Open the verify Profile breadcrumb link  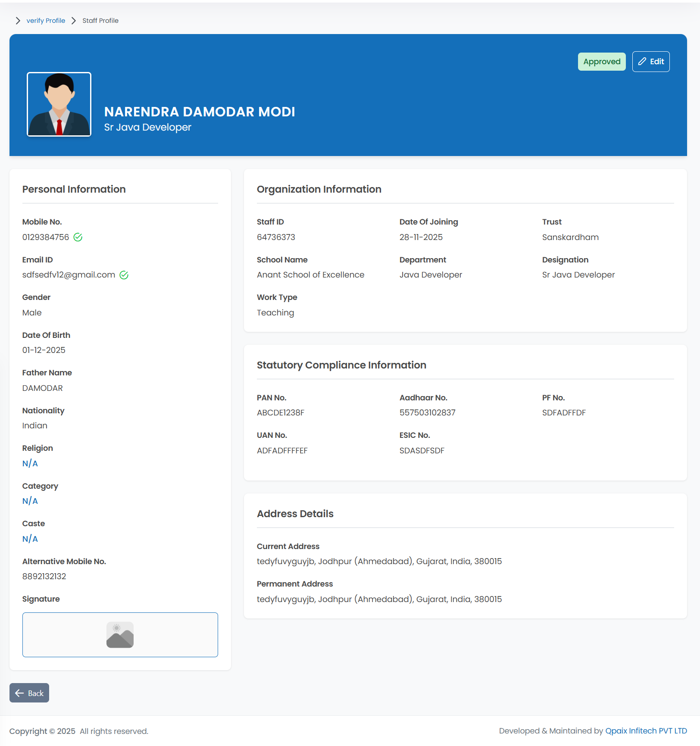pyautogui.click(x=46, y=21)
